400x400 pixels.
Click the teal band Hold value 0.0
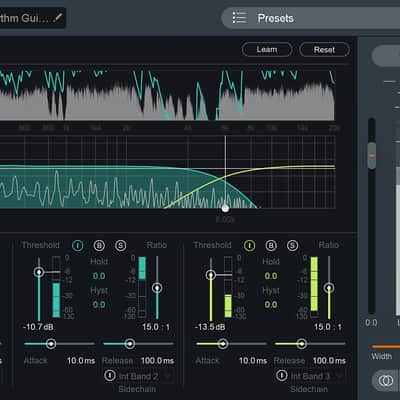point(99,276)
